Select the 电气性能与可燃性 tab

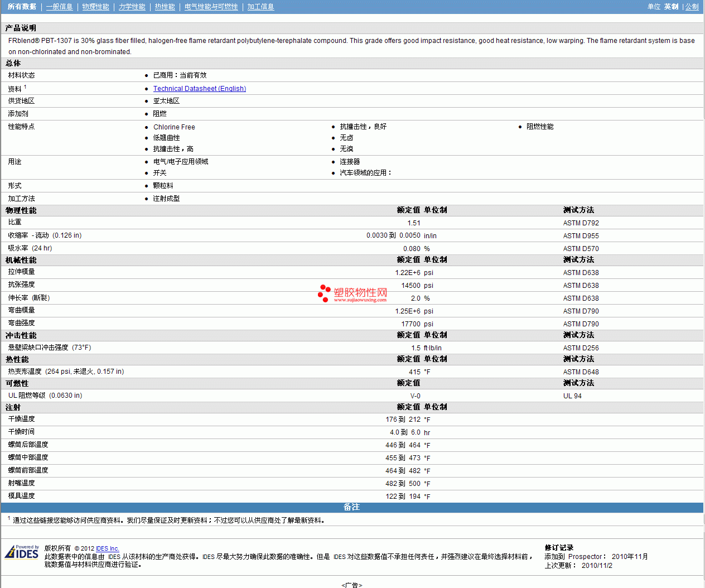(x=211, y=7)
